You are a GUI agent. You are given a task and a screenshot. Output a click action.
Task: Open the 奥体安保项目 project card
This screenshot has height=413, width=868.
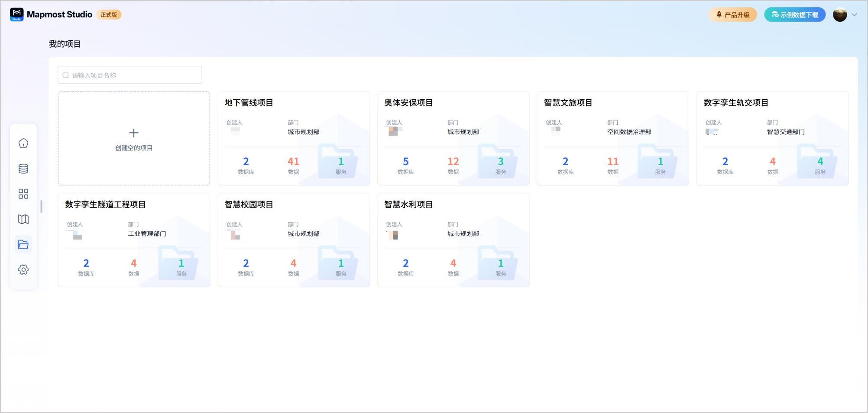coord(453,138)
